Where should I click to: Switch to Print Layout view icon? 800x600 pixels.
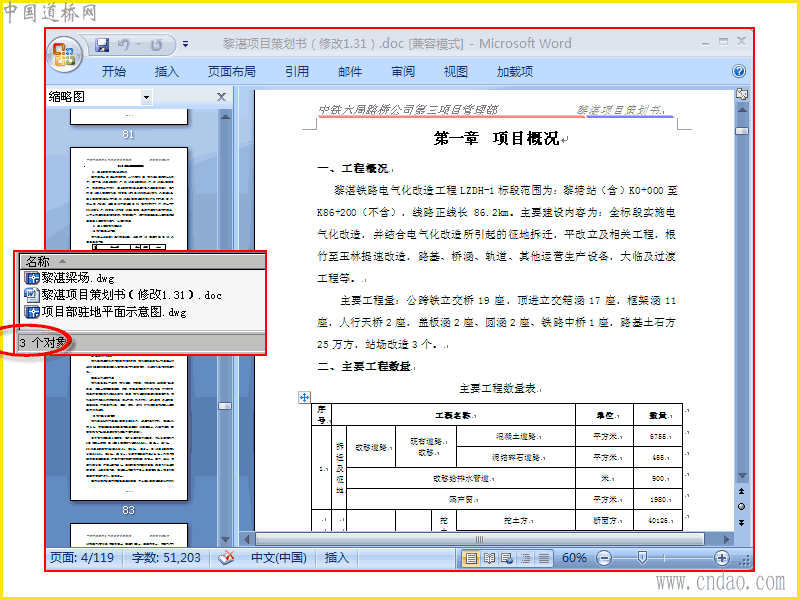(x=471, y=558)
